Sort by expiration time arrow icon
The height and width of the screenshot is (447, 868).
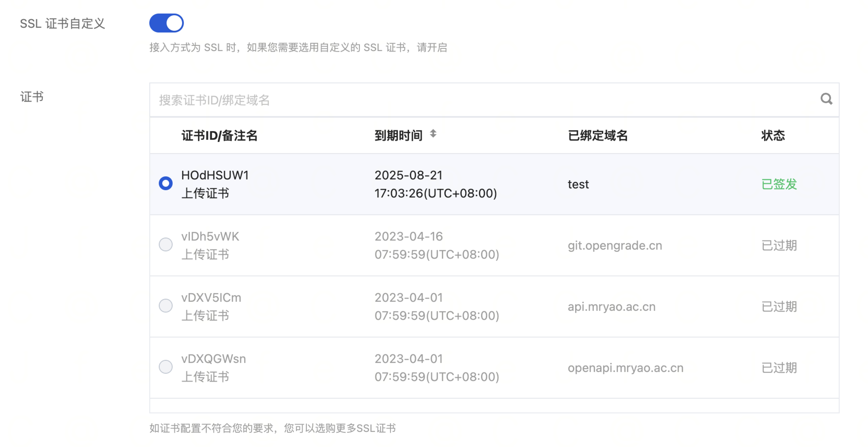(x=433, y=134)
